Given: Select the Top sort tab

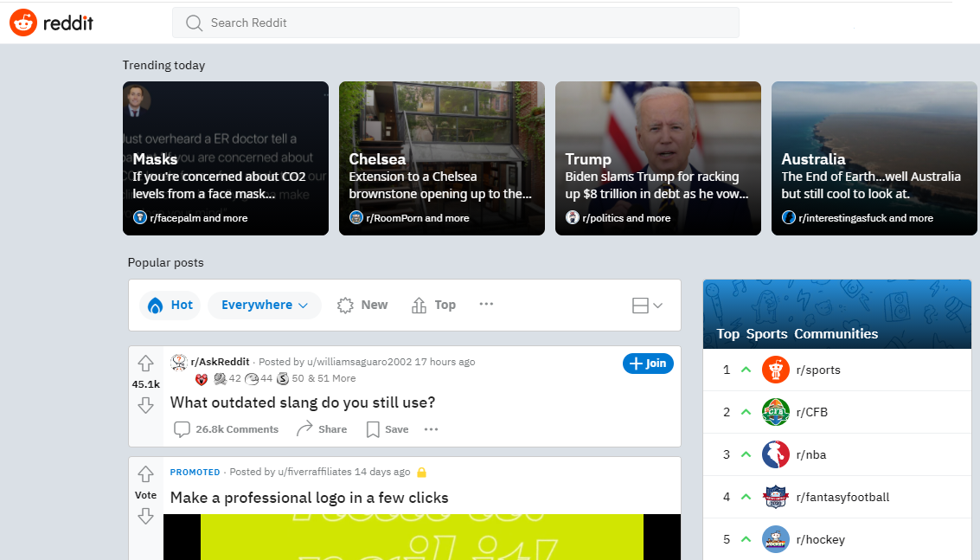Looking at the screenshot, I should 433,305.
